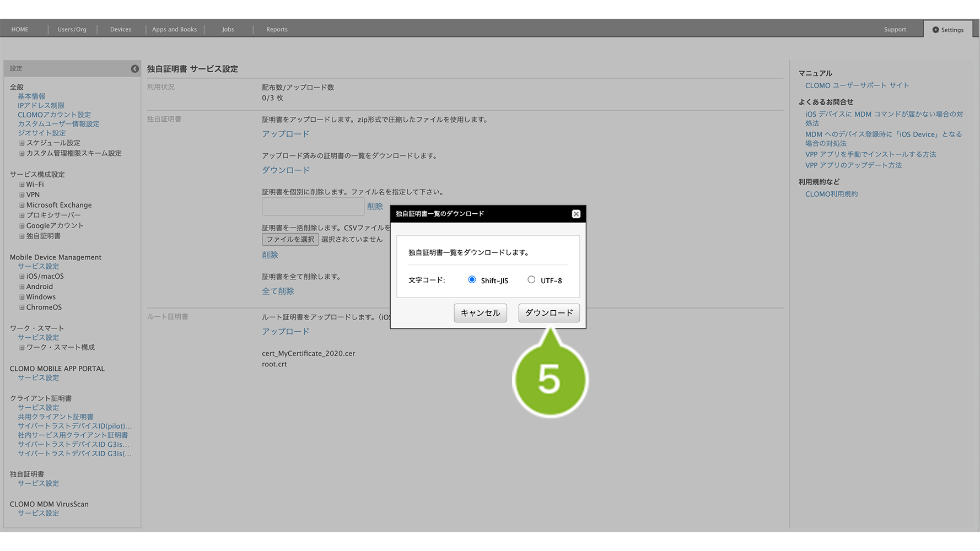The height and width of the screenshot is (551, 980).
Task: Open the Reports menu
Action: (x=277, y=30)
